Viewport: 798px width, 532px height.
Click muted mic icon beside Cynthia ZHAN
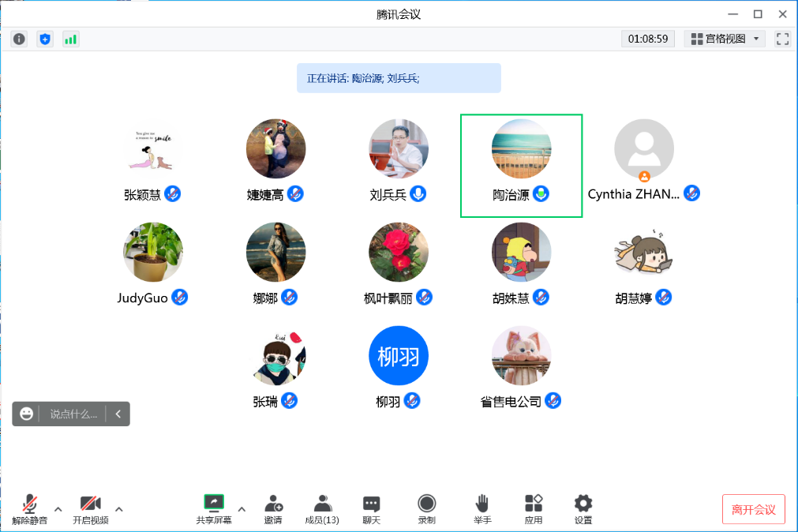click(691, 193)
